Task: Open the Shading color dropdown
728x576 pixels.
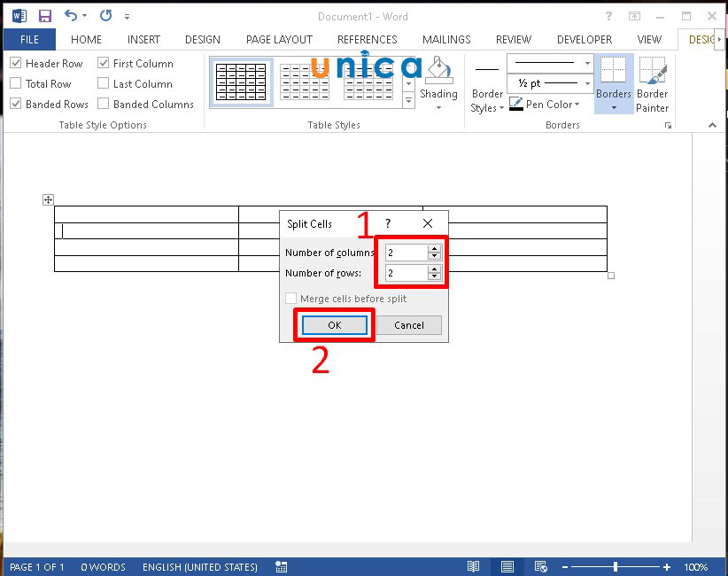Action: [438, 108]
